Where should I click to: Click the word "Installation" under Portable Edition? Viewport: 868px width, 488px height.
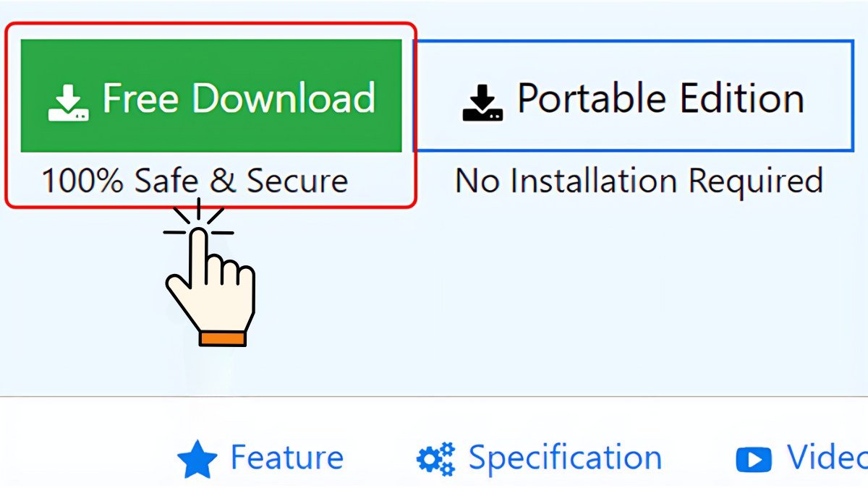(x=595, y=181)
